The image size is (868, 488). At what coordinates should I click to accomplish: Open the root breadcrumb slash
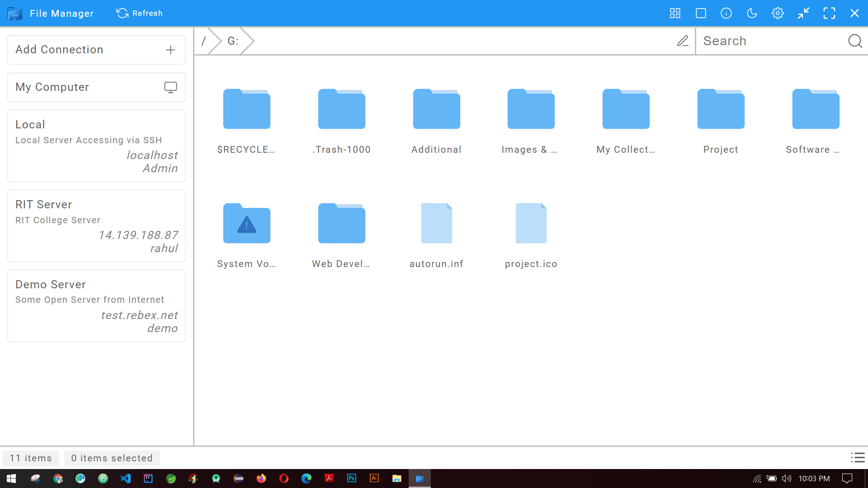pos(205,41)
